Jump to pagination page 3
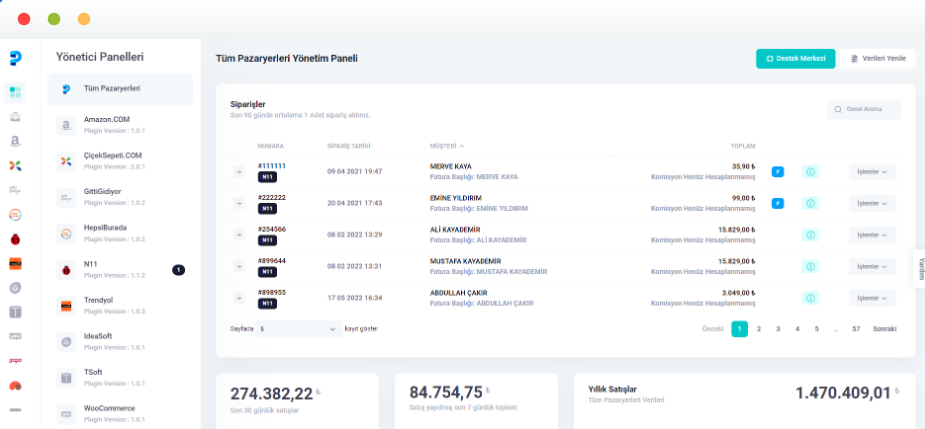 (x=778, y=329)
